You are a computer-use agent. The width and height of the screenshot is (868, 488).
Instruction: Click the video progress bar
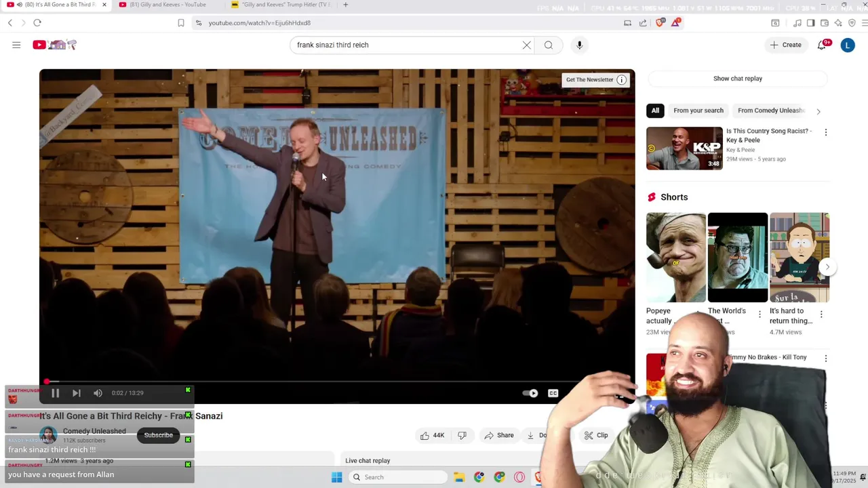337,382
